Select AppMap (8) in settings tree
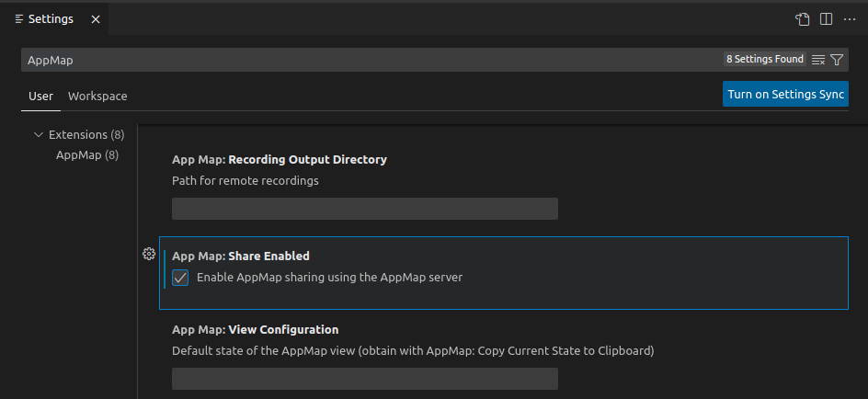Image resolution: width=868 pixels, height=399 pixels. tap(87, 155)
